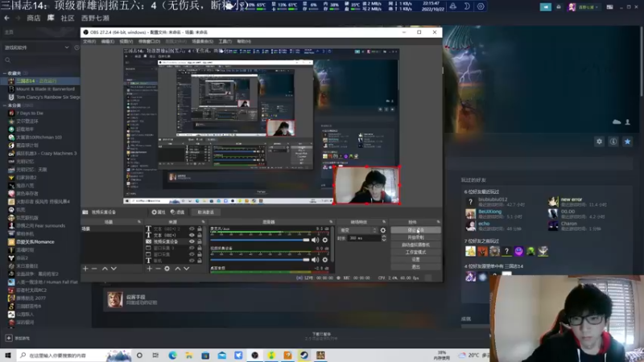Open Task View icon on taskbar
The image size is (644, 362).
coord(155,355)
